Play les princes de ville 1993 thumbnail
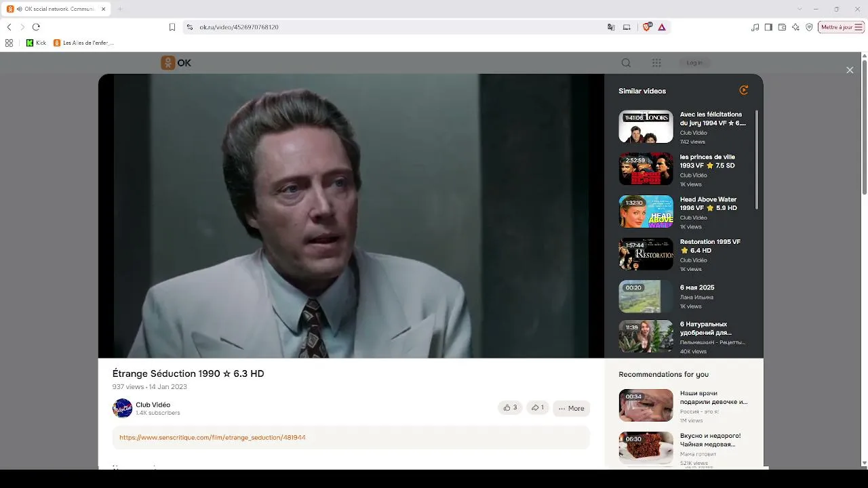 (646, 169)
